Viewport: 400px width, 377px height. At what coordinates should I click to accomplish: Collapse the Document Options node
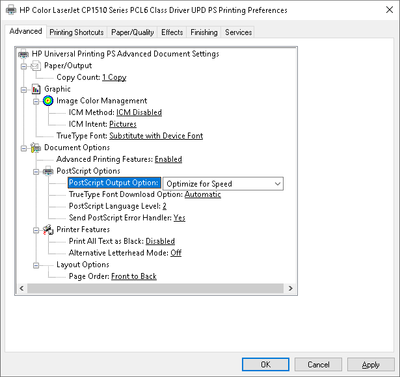pos(24,148)
